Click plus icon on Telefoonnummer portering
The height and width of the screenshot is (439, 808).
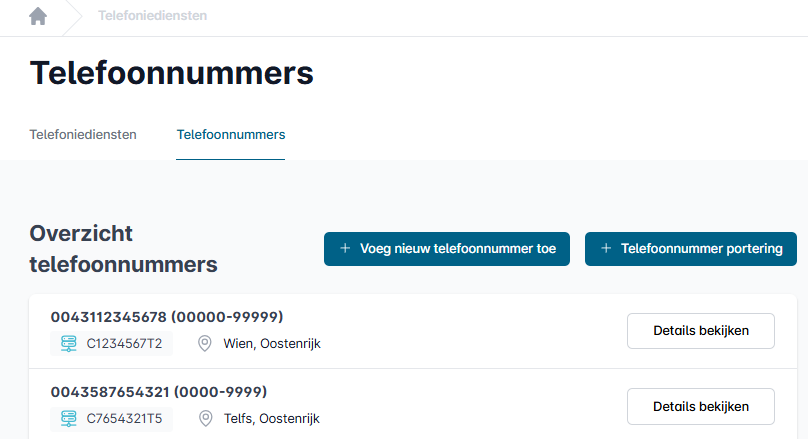click(606, 248)
